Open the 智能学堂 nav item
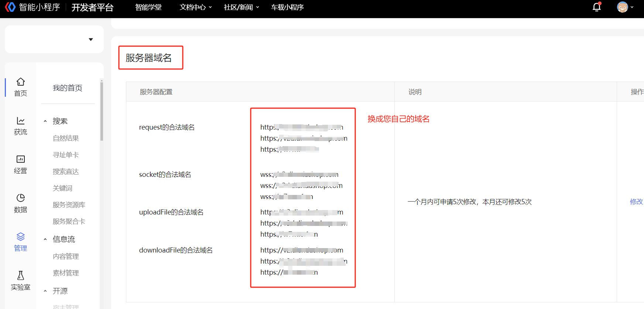Image resolution: width=644 pixels, height=309 pixels. tap(148, 7)
